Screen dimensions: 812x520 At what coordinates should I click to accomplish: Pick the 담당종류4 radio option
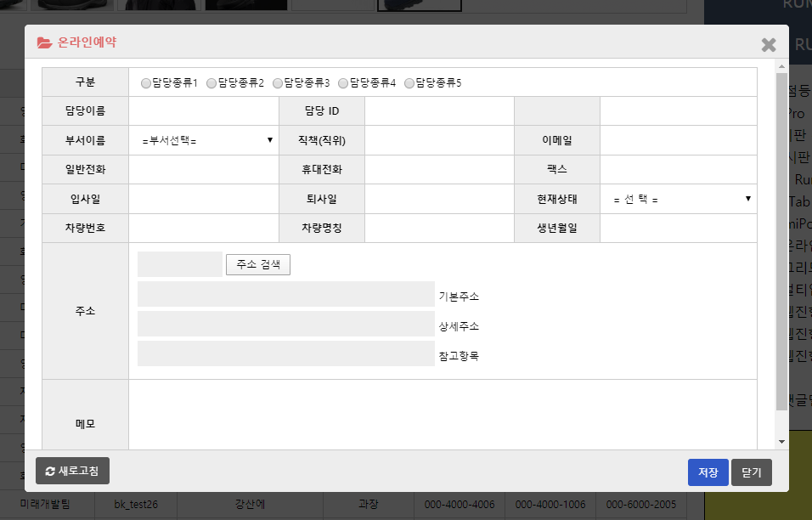[343, 83]
